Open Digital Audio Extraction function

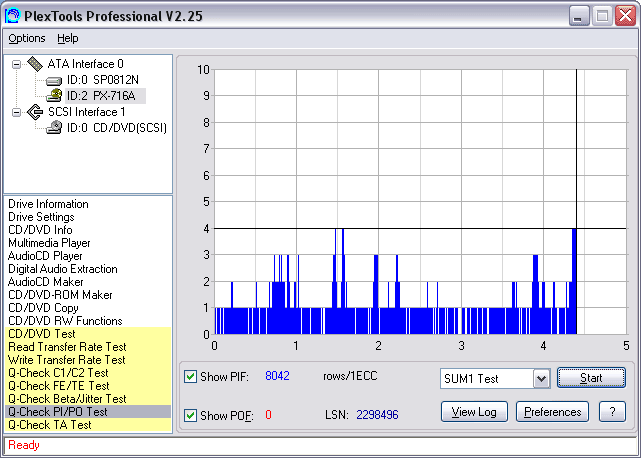pyautogui.click(x=63, y=269)
